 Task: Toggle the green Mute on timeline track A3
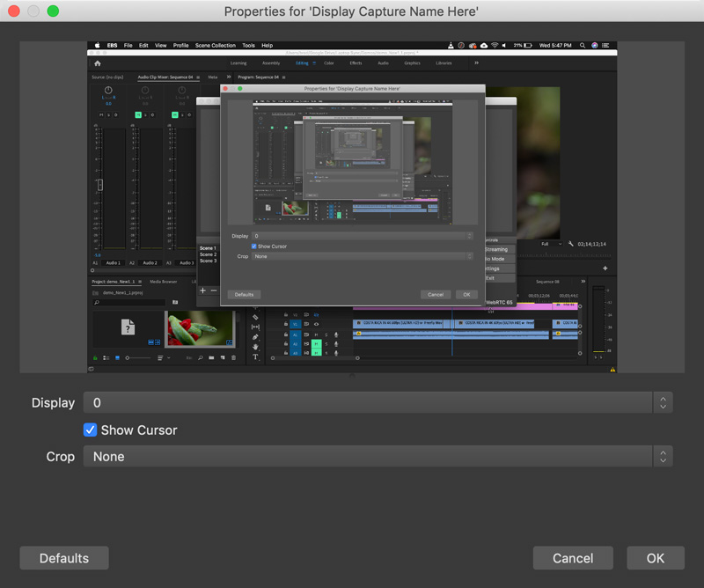pos(316,353)
